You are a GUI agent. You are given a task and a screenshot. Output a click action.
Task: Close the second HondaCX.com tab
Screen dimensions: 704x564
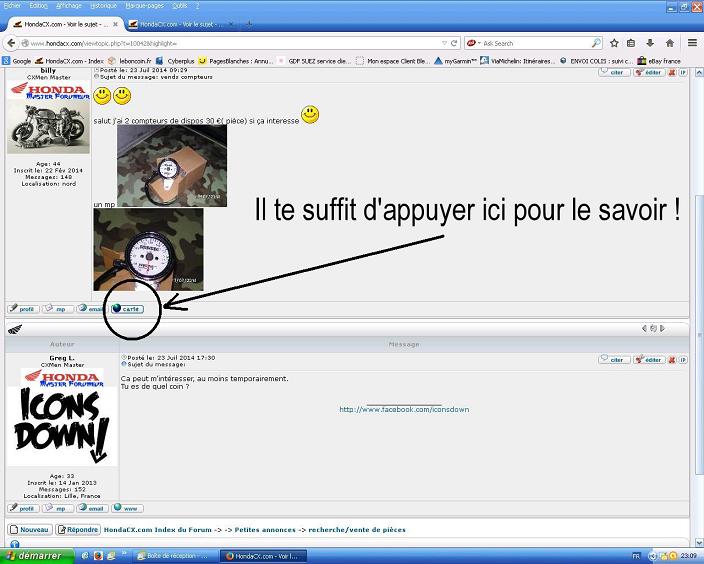(231, 24)
